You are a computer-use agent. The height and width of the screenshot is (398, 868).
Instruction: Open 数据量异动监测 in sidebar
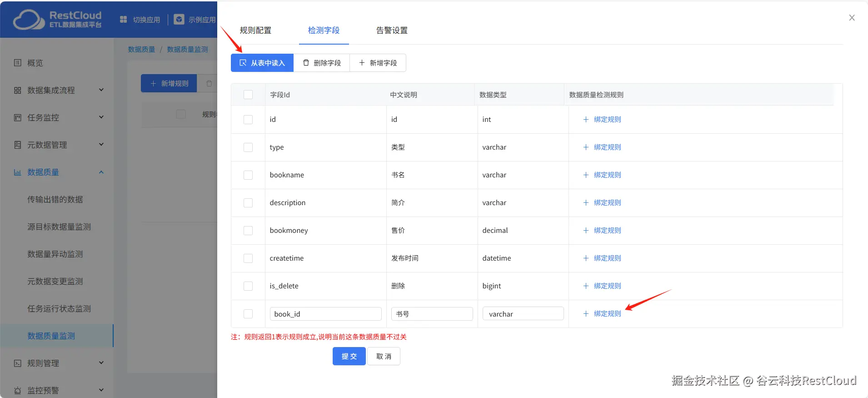[x=55, y=254]
